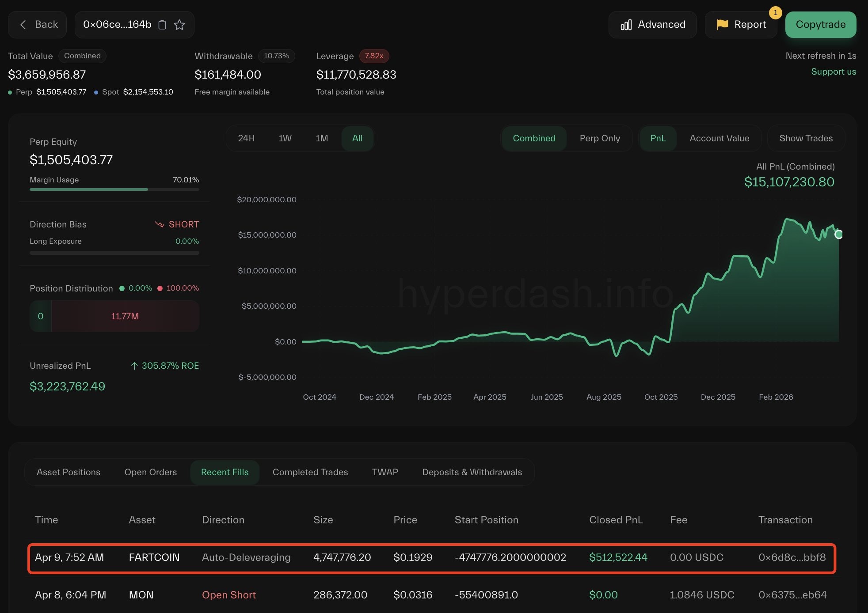The width and height of the screenshot is (868, 613).
Task: Toggle chart display to Account Value
Action: pyautogui.click(x=719, y=138)
